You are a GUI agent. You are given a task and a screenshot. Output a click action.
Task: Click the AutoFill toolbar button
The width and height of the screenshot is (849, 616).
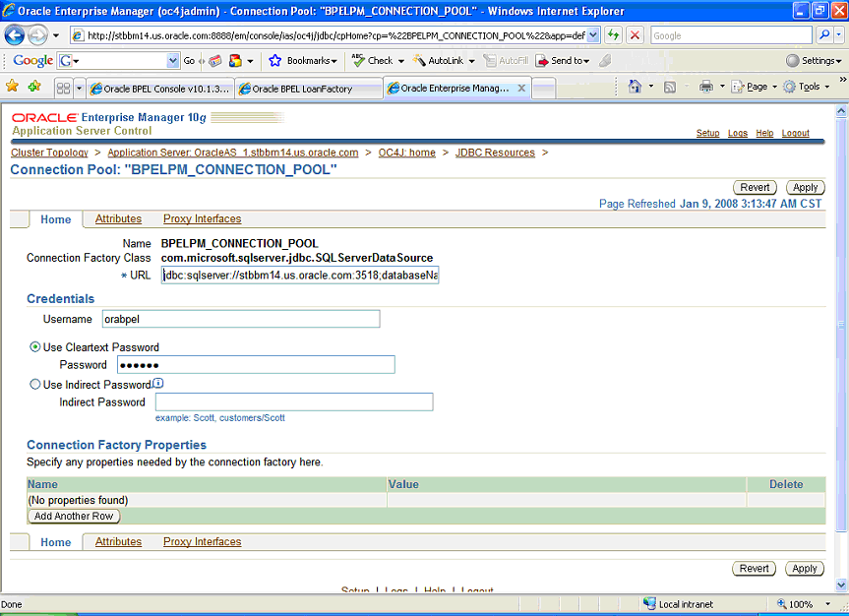[x=506, y=61]
